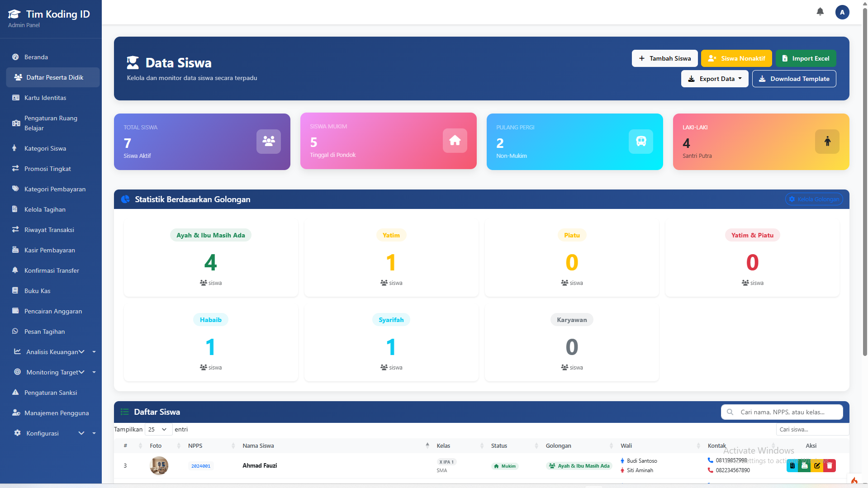Open payment details for Ahmad Fauzi
Screen dimensions: 868x488
pyautogui.click(x=792, y=465)
